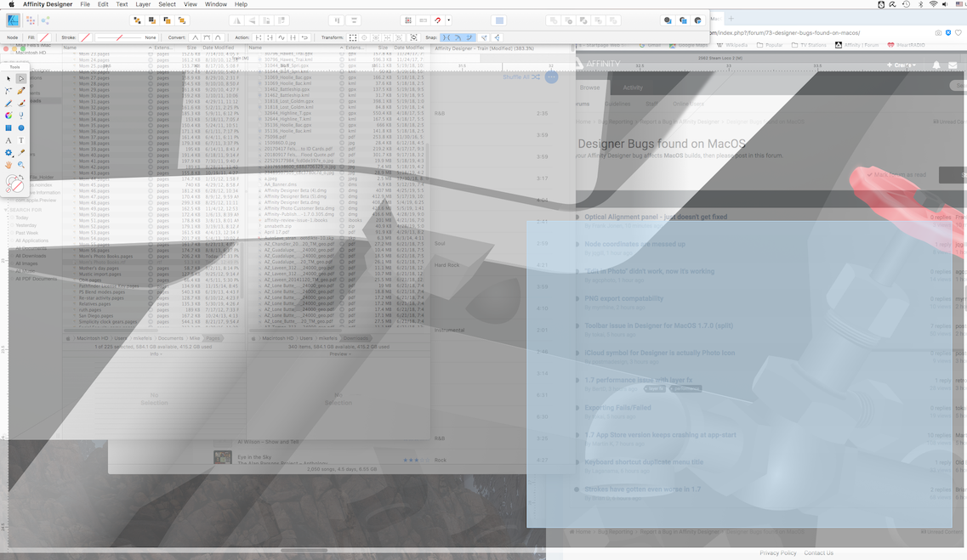
Task: Select the Node tool in Tools panel
Action: coord(21,79)
